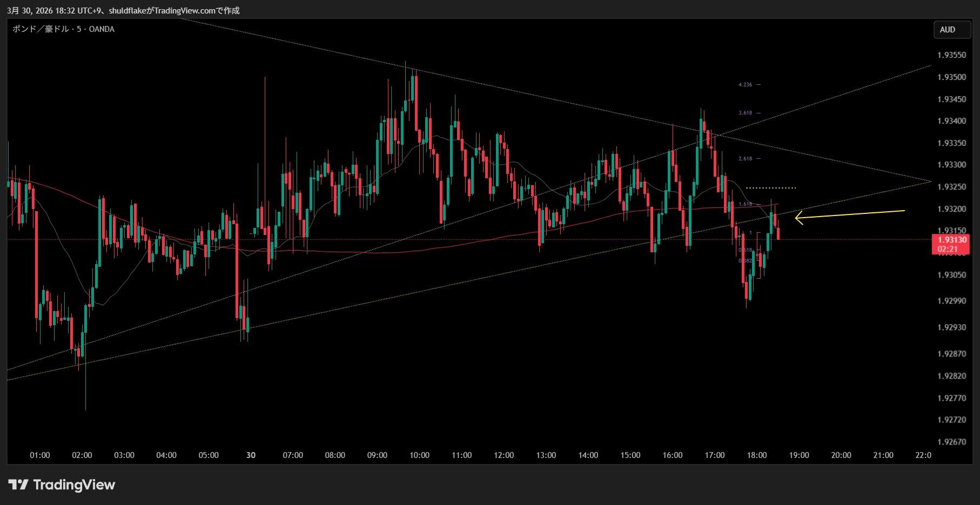The width and height of the screenshot is (980, 505).
Task: Click the 01:00 time axis label
Action: 40,455
